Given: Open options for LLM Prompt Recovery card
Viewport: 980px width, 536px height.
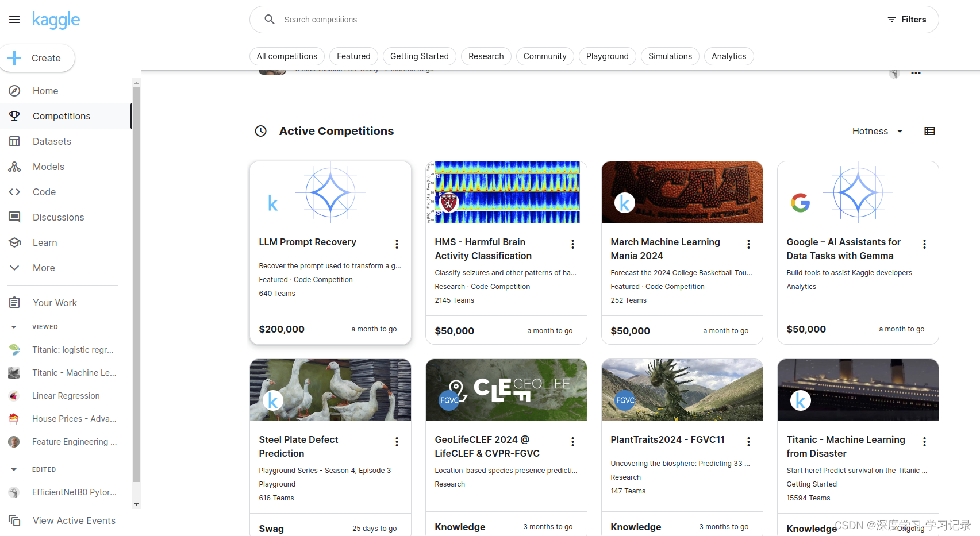Looking at the screenshot, I should pos(397,244).
